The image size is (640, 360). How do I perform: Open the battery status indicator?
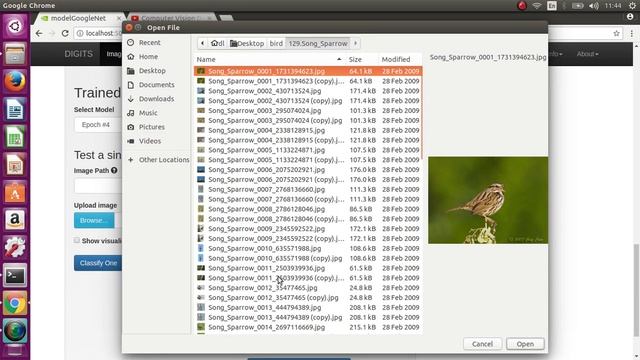pos(577,6)
